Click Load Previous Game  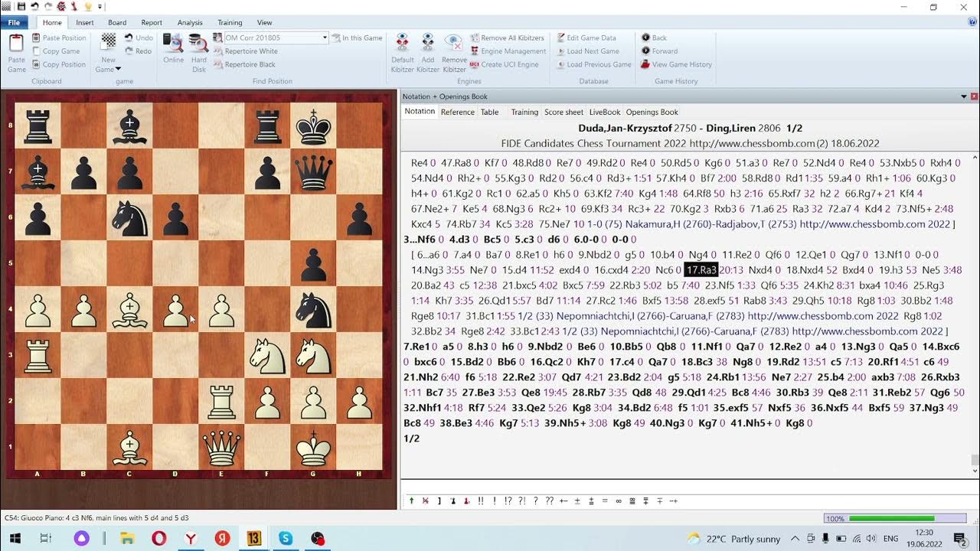pos(593,64)
